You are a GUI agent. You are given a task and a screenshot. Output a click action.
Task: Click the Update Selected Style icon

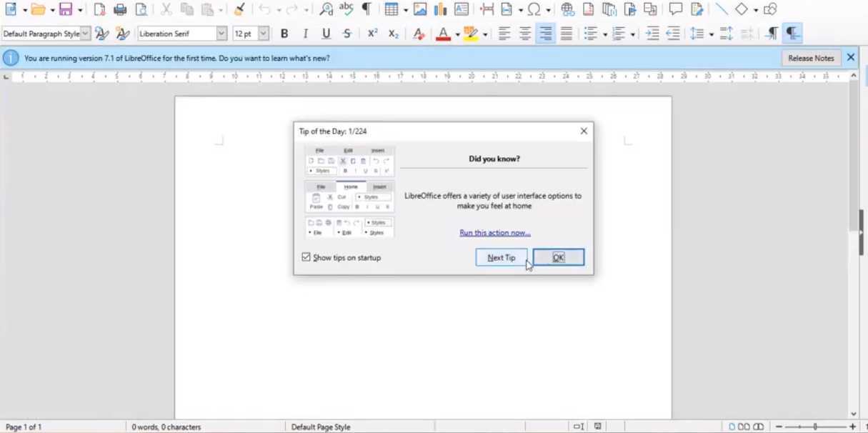tap(102, 34)
